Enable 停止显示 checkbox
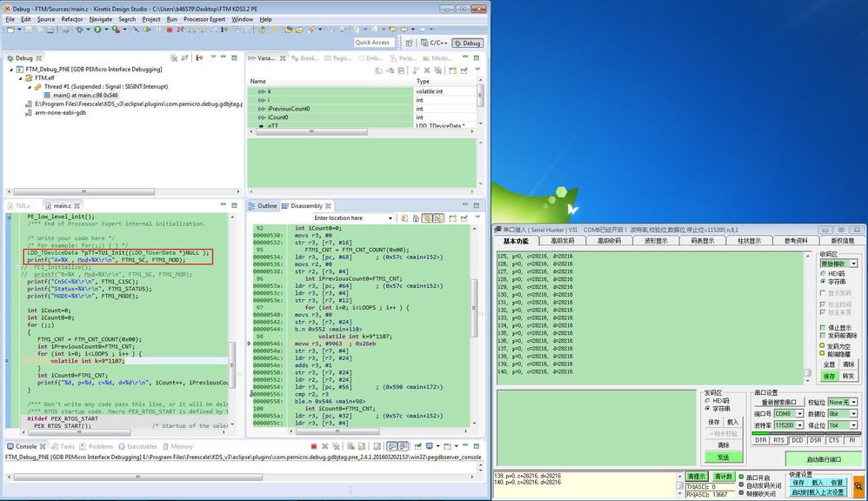The image size is (868, 501). 823,327
